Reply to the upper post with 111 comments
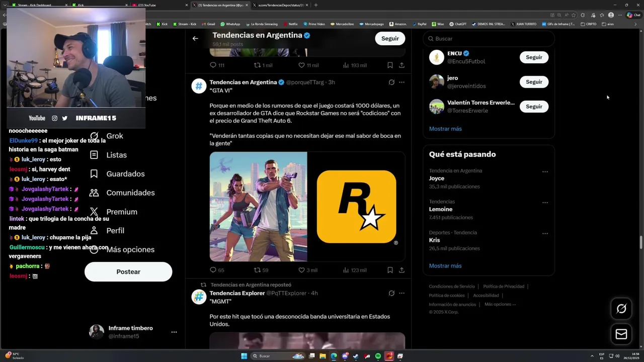Screen dimensions: 644x362 click(x=213, y=65)
